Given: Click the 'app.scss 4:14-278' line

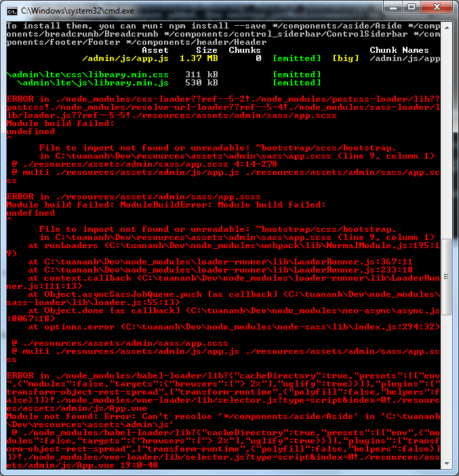Looking at the screenshot, I should pyautogui.click(x=144, y=164).
